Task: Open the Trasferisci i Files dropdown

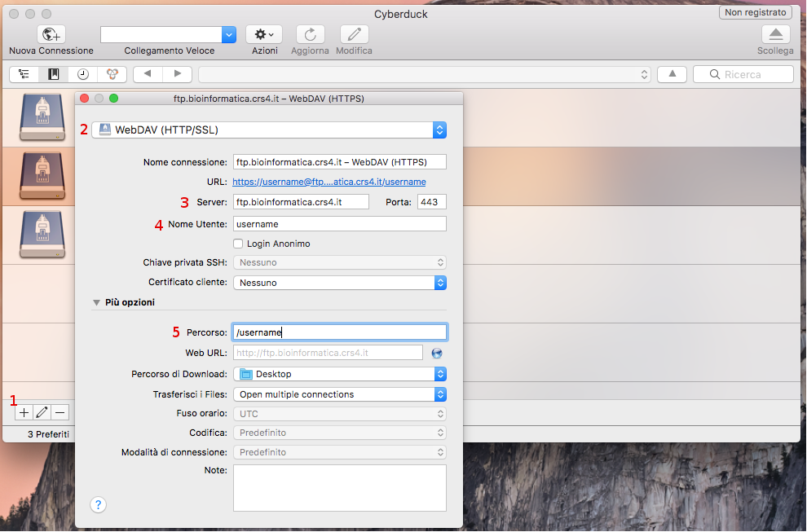Action: [340, 394]
